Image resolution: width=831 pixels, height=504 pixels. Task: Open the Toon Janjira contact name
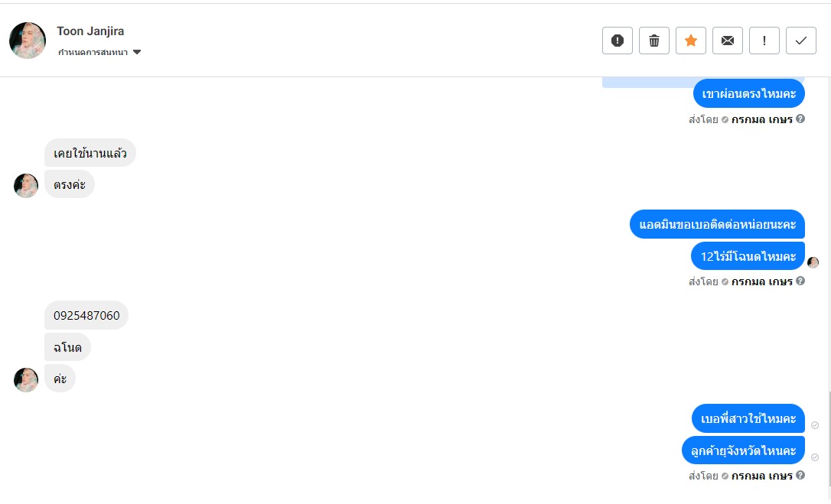(x=90, y=31)
